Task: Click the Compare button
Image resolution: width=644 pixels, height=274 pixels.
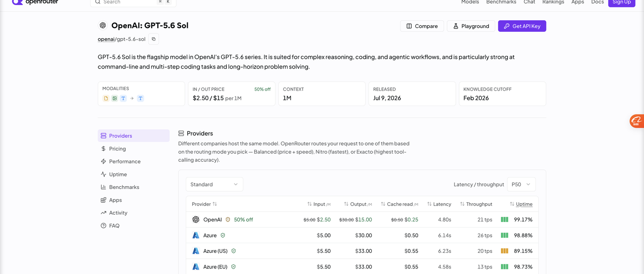Action: coord(422,26)
